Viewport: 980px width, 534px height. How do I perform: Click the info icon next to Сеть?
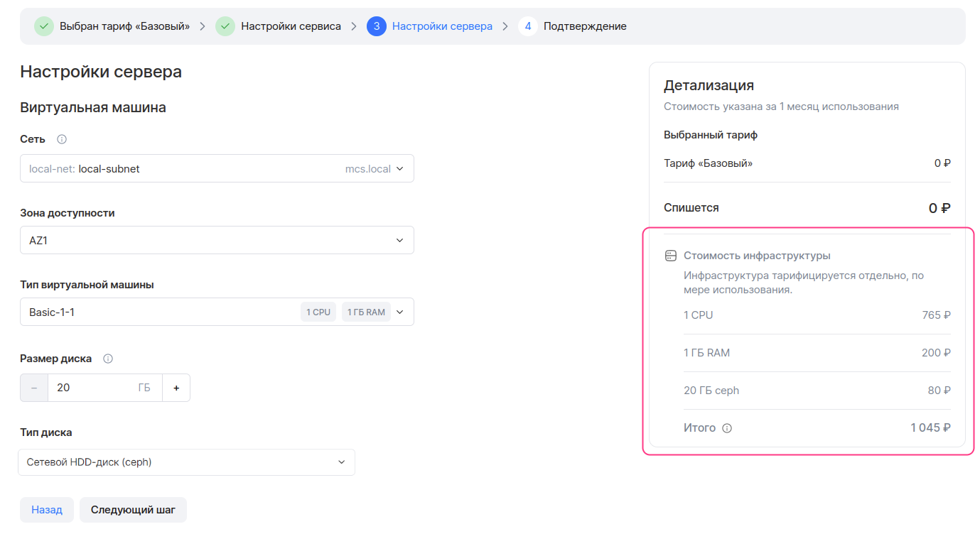tap(62, 139)
